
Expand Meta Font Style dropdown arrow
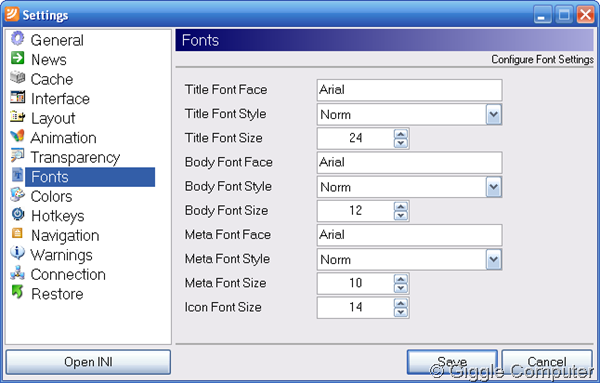point(494,260)
